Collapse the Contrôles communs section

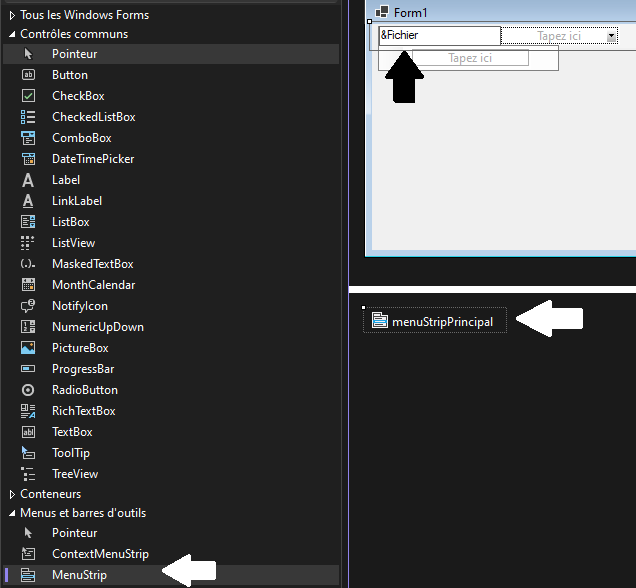pyautogui.click(x=12, y=34)
